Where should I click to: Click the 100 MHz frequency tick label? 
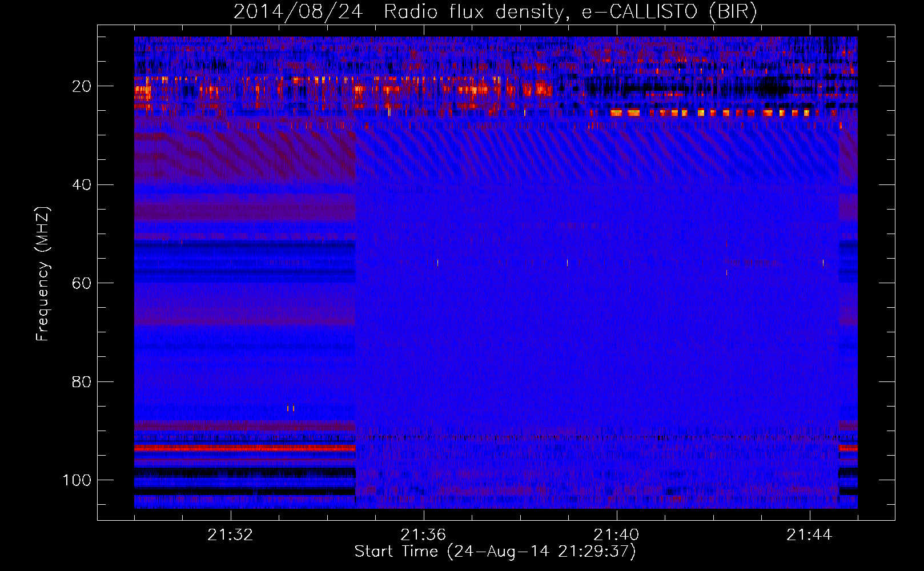tap(77, 480)
